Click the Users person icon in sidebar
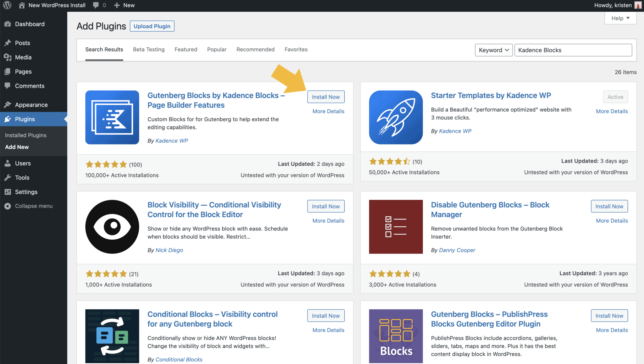 point(8,163)
